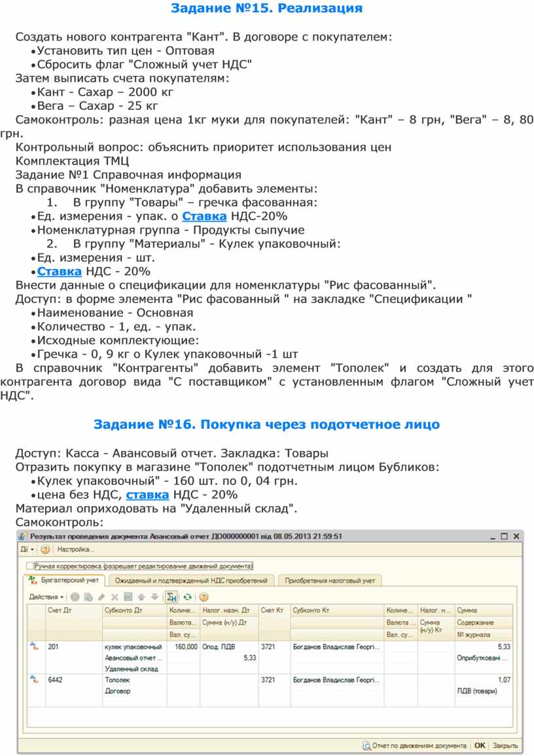This screenshot has height=756, width=534.
Task: Open Ожидаемый и подтвержденный НДС приобретений tab
Action: (x=191, y=581)
